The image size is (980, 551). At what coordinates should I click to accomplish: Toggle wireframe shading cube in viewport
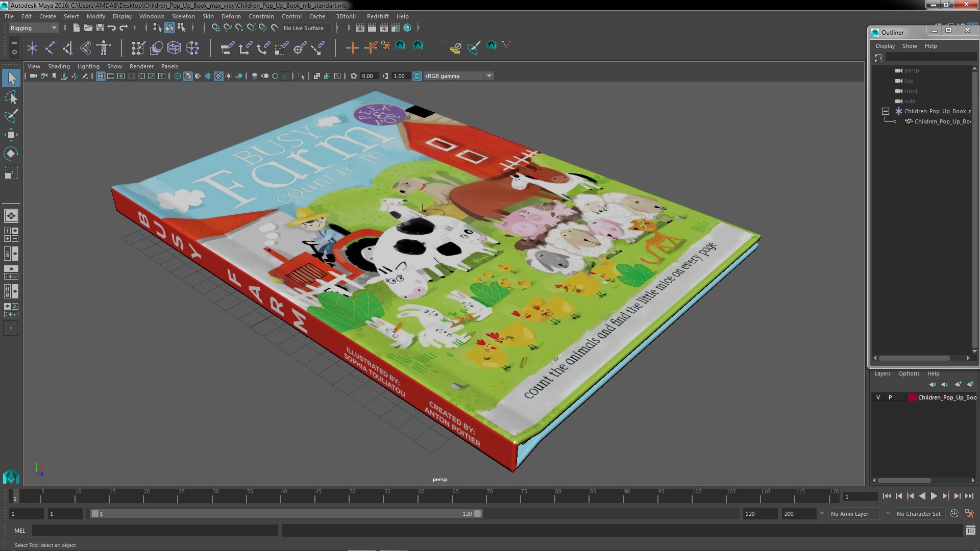(178, 76)
